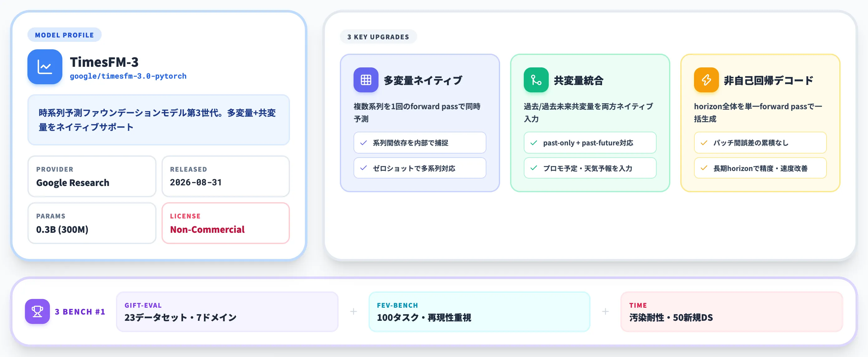Image resolution: width=868 pixels, height=357 pixels.
Task: Click the text horizon全体を単一forward passで一括生成
Action: tap(758, 113)
